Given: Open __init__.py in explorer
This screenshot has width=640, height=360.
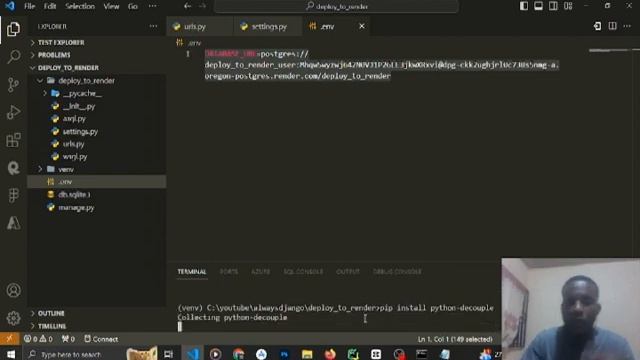Looking at the screenshot, I should tap(97, 106).
